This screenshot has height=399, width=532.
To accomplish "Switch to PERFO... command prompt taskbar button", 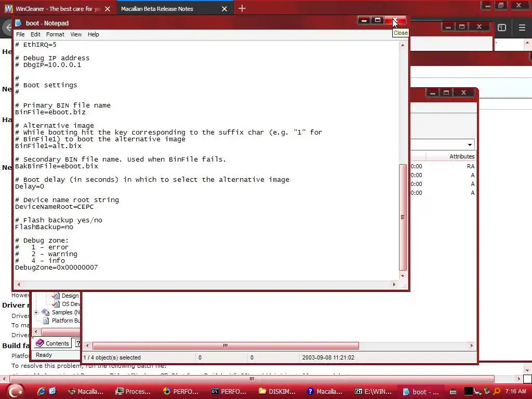I will [x=229, y=392].
